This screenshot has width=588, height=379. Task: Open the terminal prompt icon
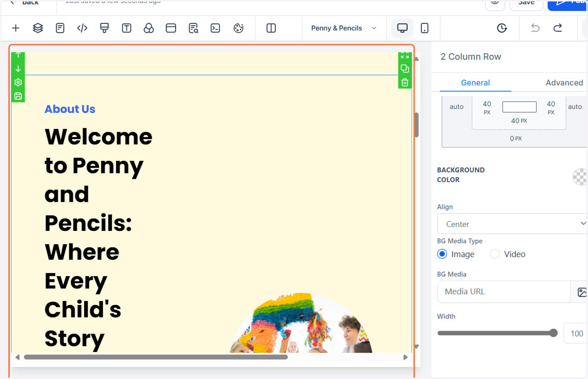[215, 28]
